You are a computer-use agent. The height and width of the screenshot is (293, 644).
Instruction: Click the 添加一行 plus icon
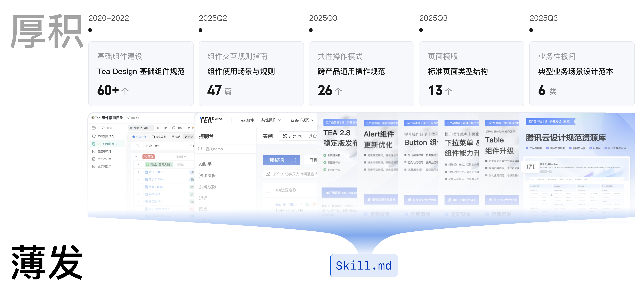(133, 137)
